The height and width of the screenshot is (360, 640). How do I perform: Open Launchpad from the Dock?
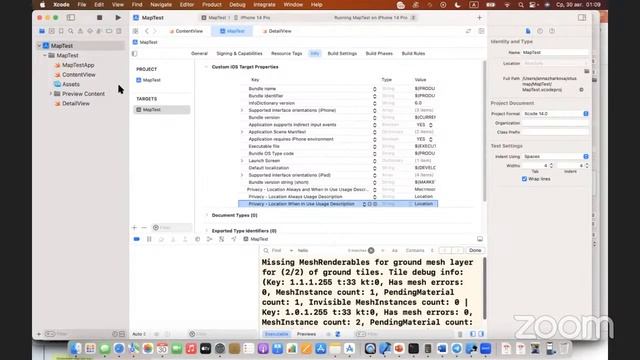point(90,349)
